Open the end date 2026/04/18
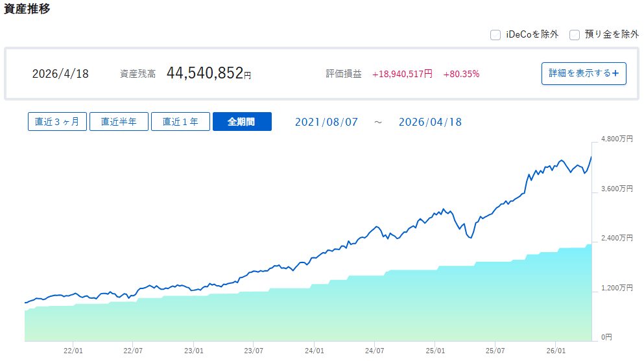This screenshot has width=644, height=361. [x=430, y=122]
